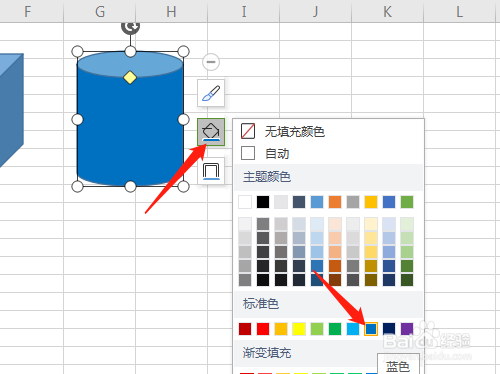Choose yellow standard color
Screen dimensions: 500x374
299,329
